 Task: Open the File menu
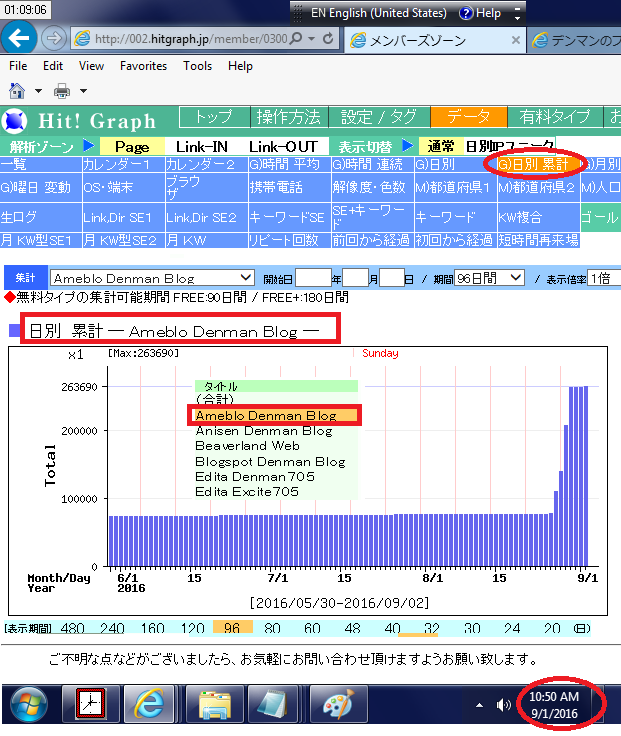click(18, 66)
